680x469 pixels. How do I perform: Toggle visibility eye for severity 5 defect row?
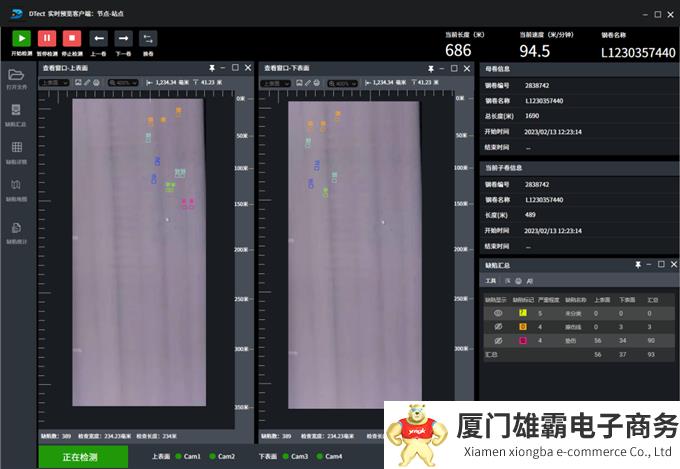pos(496,313)
